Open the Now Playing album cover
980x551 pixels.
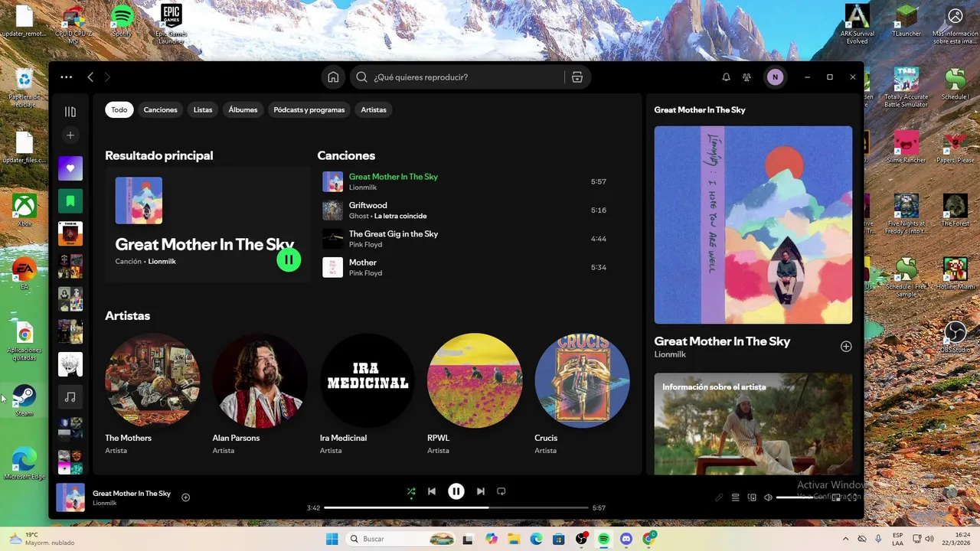click(x=753, y=225)
